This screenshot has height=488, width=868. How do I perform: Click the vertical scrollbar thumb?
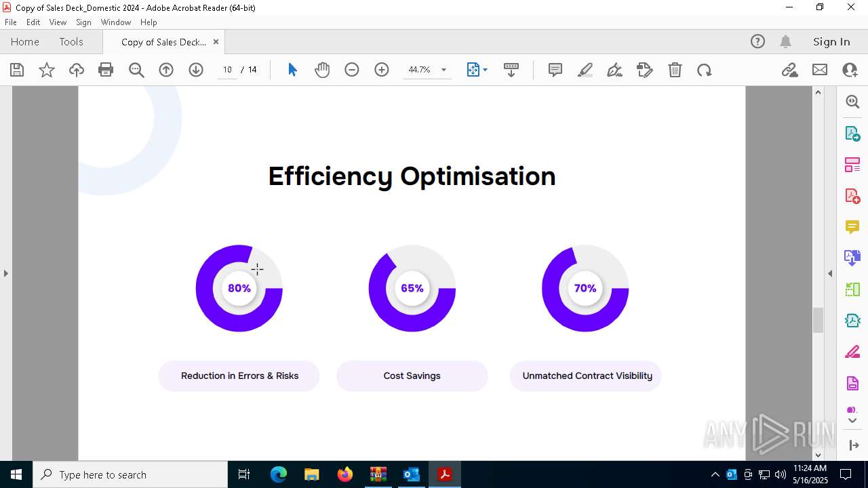point(818,320)
